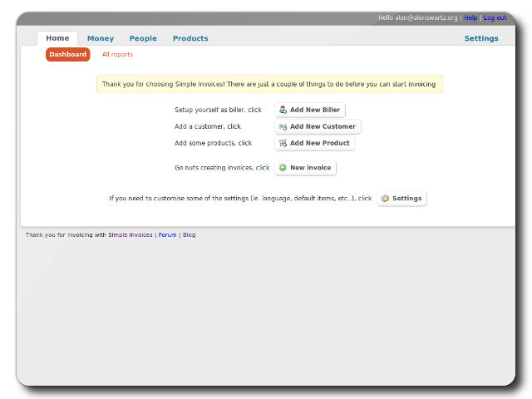Click the Hello user email text in the header
This screenshot has height=399, width=532.
[417, 17]
